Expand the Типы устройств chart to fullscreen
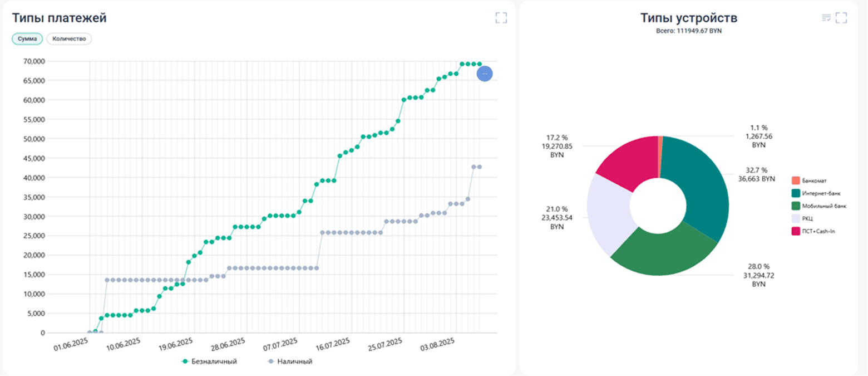 coord(841,18)
